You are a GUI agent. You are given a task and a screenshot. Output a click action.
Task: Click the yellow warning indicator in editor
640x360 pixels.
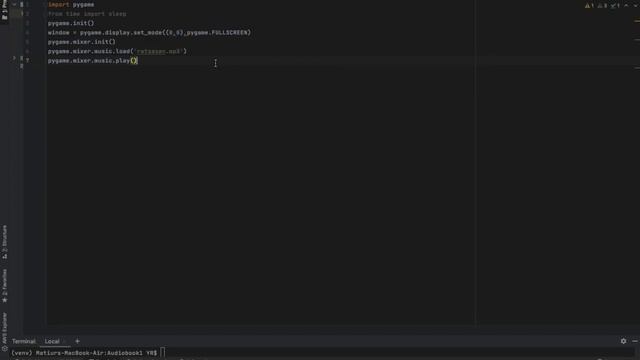589,6
